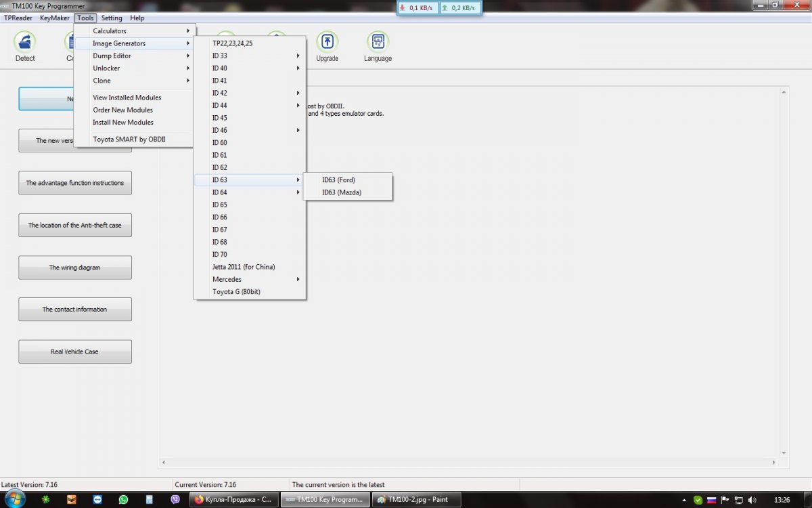812x508 pixels.
Task: Click The wiring diagram button
Action: [x=75, y=268]
